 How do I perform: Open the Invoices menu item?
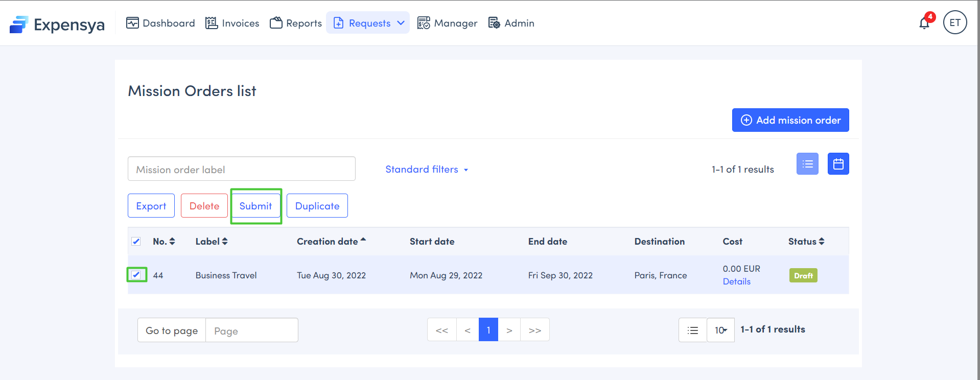tap(232, 23)
